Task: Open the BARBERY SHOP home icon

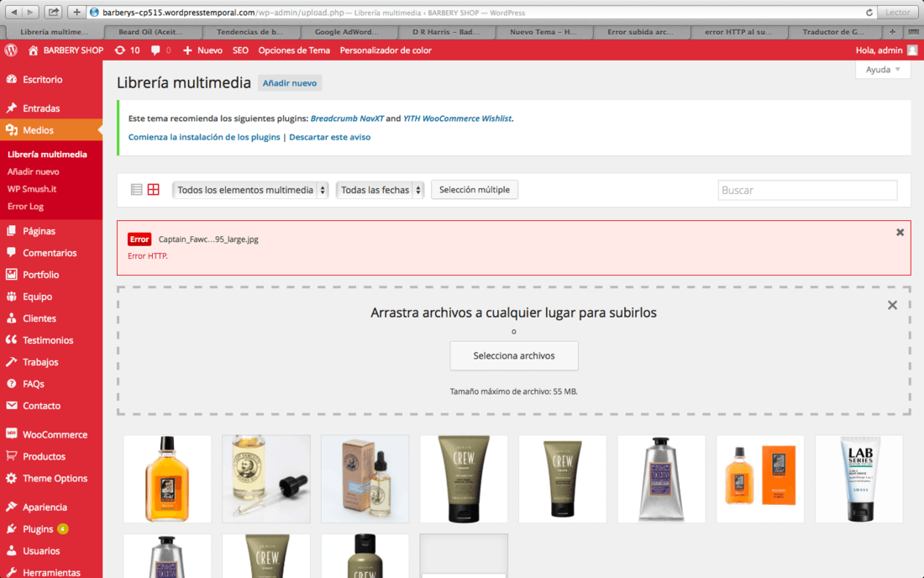Action: (33, 50)
